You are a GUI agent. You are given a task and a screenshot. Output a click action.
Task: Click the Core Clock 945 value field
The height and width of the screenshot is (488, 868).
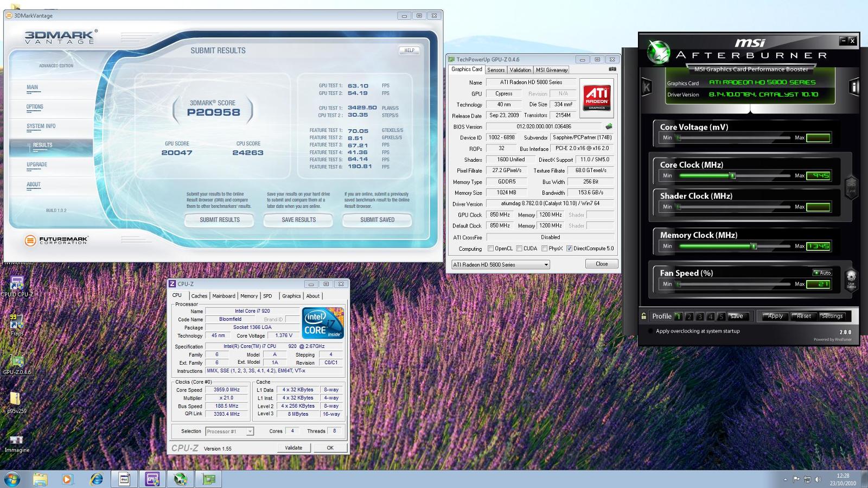818,175
